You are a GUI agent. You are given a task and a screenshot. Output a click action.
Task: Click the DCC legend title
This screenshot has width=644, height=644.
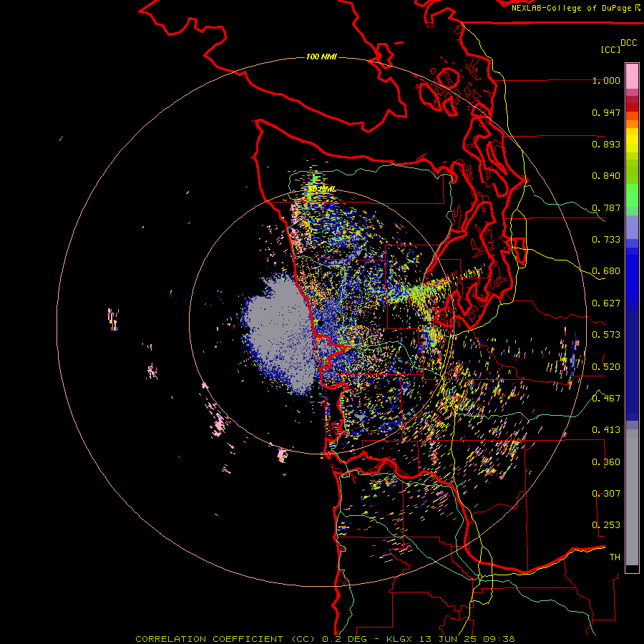tap(628, 43)
